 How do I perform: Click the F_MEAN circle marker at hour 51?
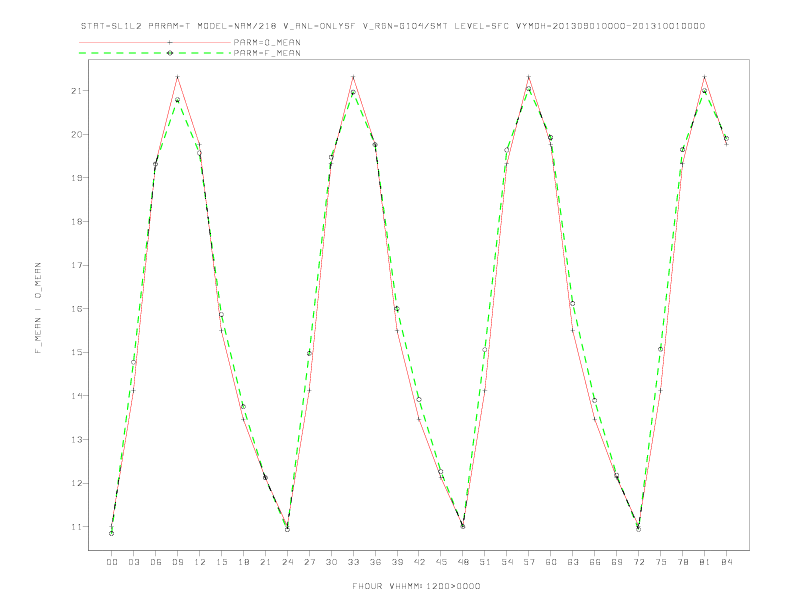click(x=485, y=349)
